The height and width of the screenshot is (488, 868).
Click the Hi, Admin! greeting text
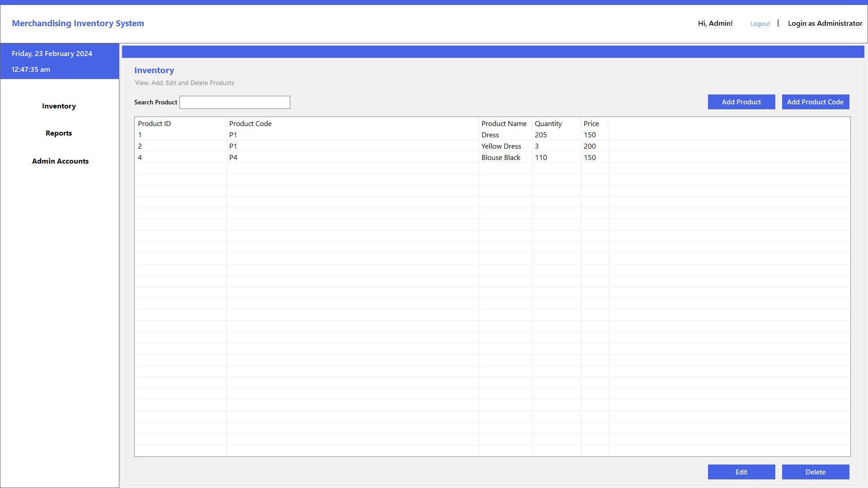715,23
